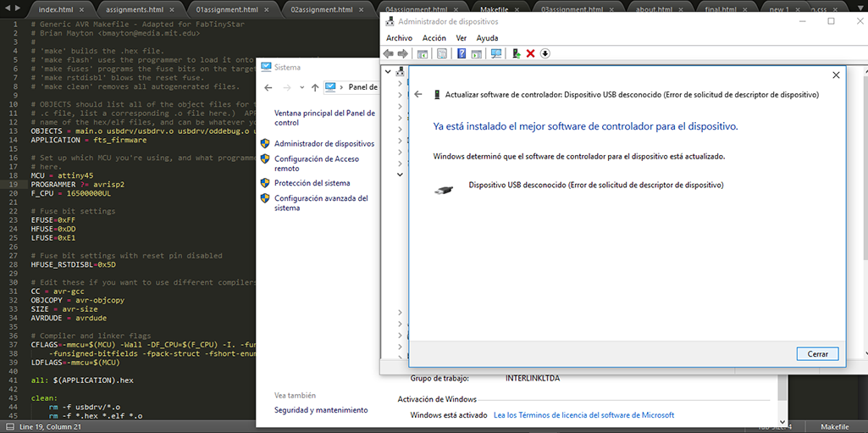Click disable device down-arrow circle icon
Screen dimensions: 868x433
pyautogui.click(x=545, y=53)
